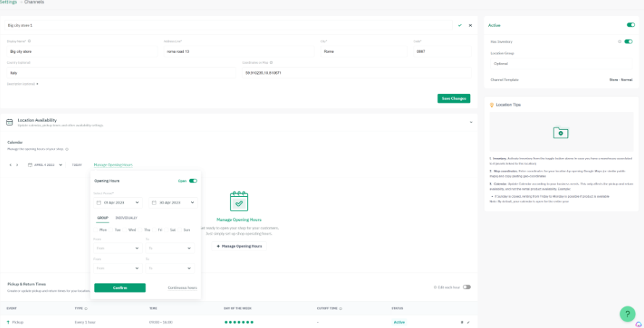Toggle the Open switch in Opening Hours

tap(193, 180)
